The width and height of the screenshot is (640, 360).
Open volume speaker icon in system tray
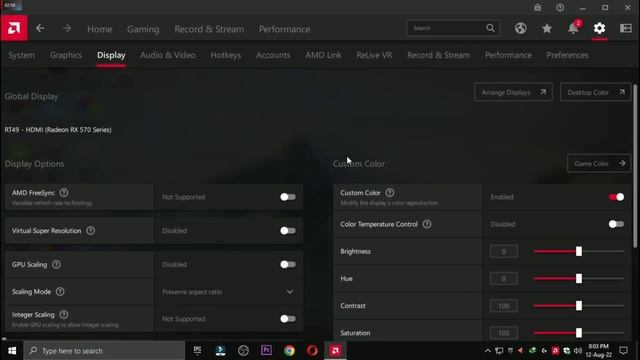[578, 351]
